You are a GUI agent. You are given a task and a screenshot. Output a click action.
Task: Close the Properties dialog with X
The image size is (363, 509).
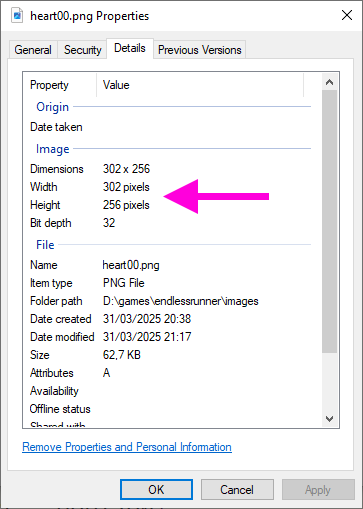point(347,15)
